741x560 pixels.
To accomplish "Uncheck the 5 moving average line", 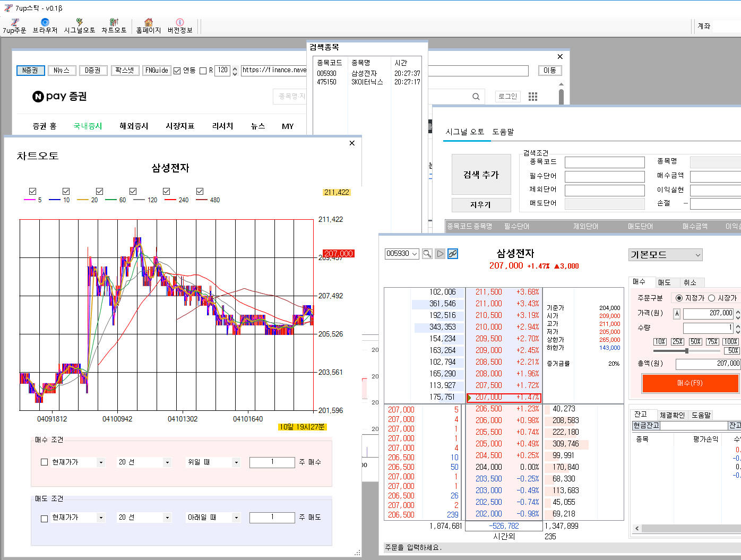I will pyautogui.click(x=33, y=191).
